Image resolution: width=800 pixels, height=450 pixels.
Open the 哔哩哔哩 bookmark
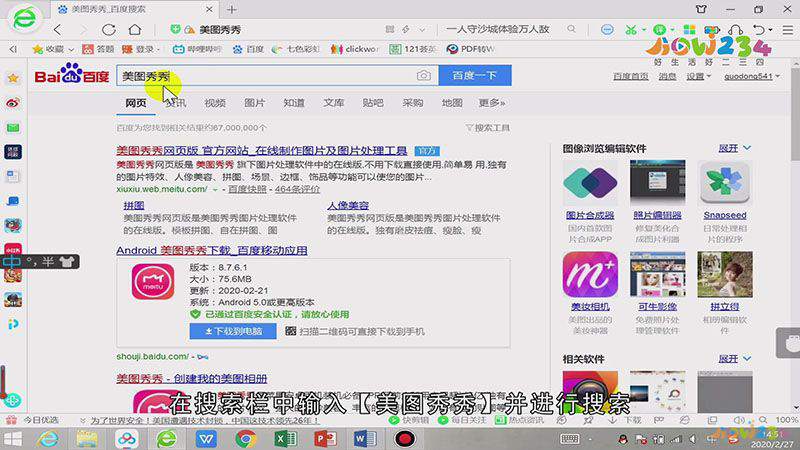tap(197, 49)
